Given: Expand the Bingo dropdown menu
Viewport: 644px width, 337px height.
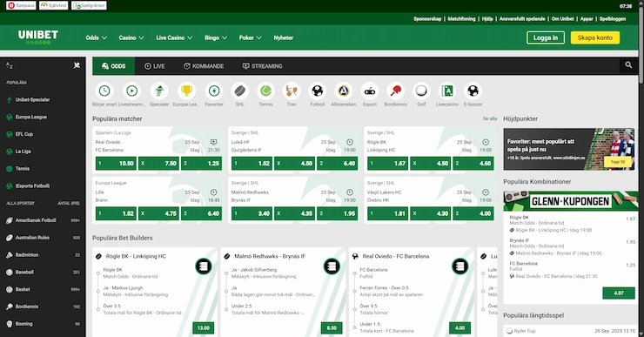Looking at the screenshot, I should coord(216,37).
